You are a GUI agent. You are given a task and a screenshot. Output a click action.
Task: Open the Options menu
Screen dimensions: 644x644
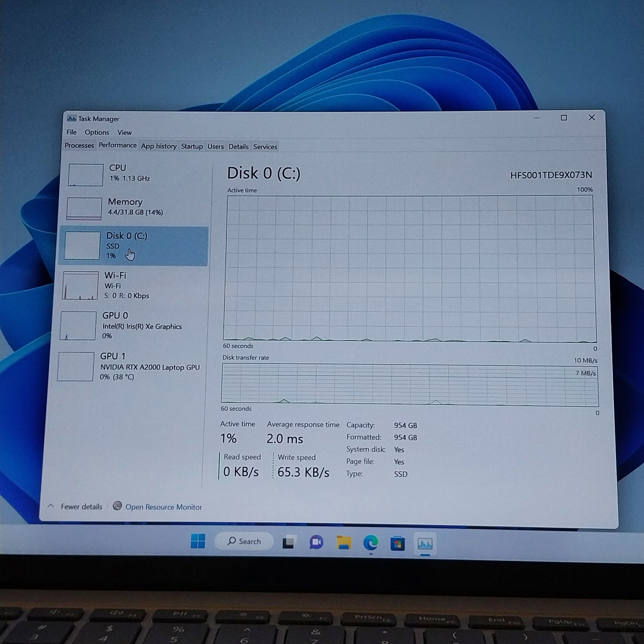(x=97, y=132)
